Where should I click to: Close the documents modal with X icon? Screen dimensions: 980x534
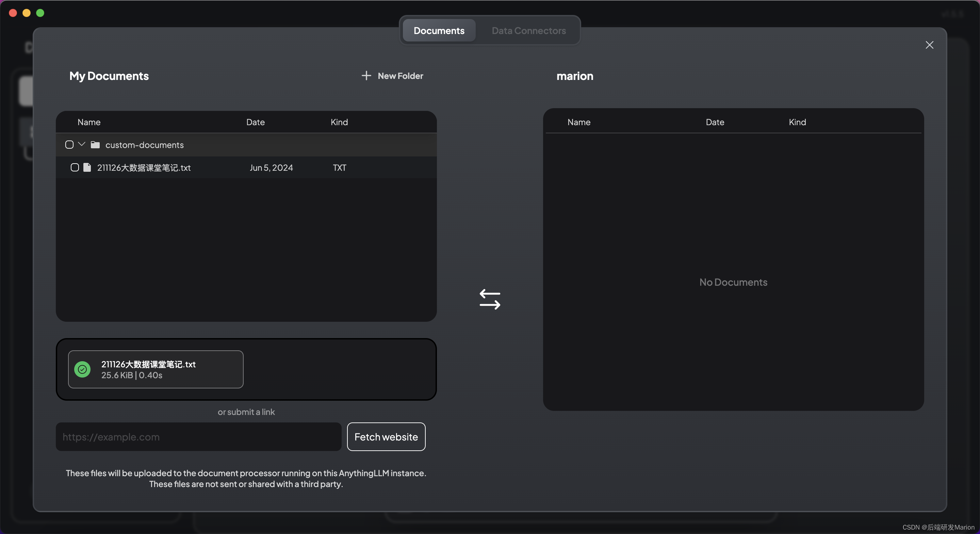pyautogui.click(x=929, y=45)
